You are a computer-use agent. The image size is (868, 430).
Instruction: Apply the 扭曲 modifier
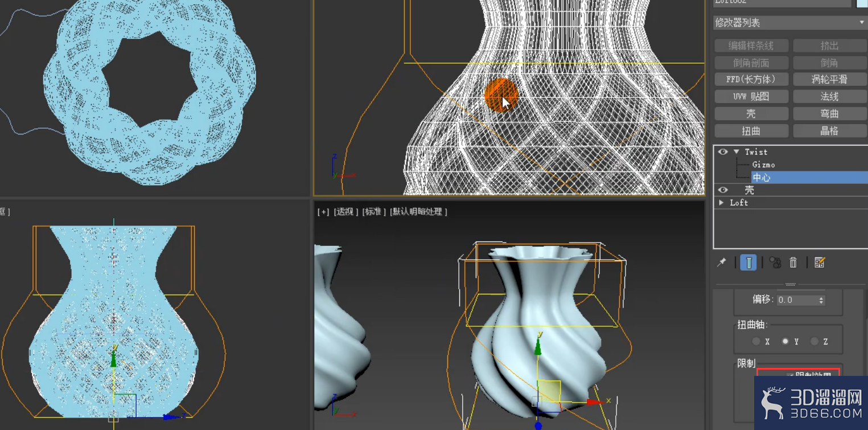coord(751,131)
